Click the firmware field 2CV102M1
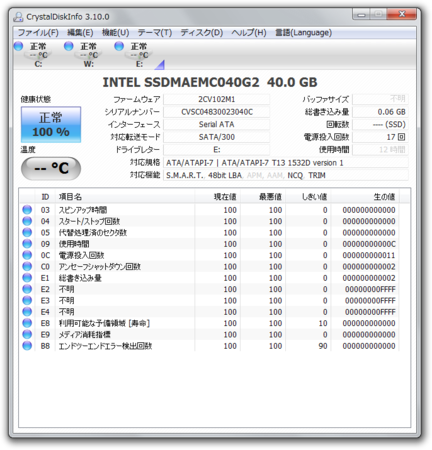 216,99
